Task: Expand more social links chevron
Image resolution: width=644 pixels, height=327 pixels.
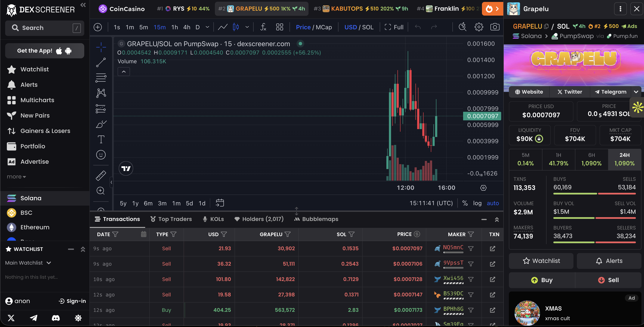Action: [x=636, y=92]
